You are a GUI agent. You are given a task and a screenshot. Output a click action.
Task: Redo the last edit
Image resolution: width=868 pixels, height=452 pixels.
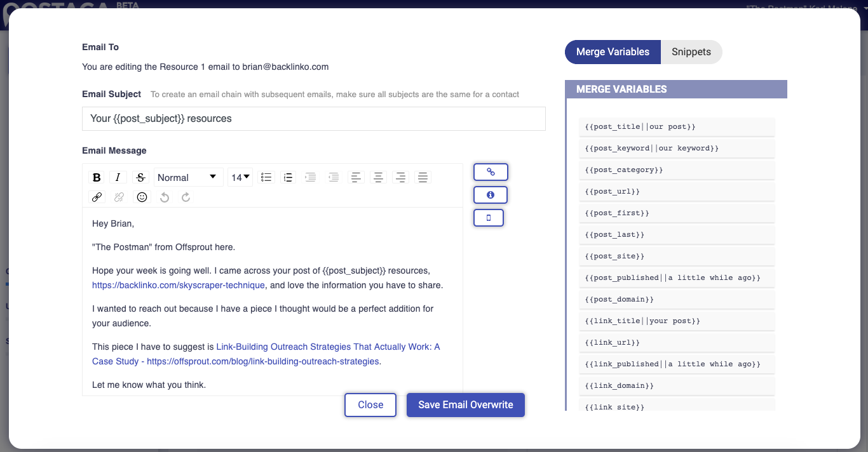(x=186, y=197)
